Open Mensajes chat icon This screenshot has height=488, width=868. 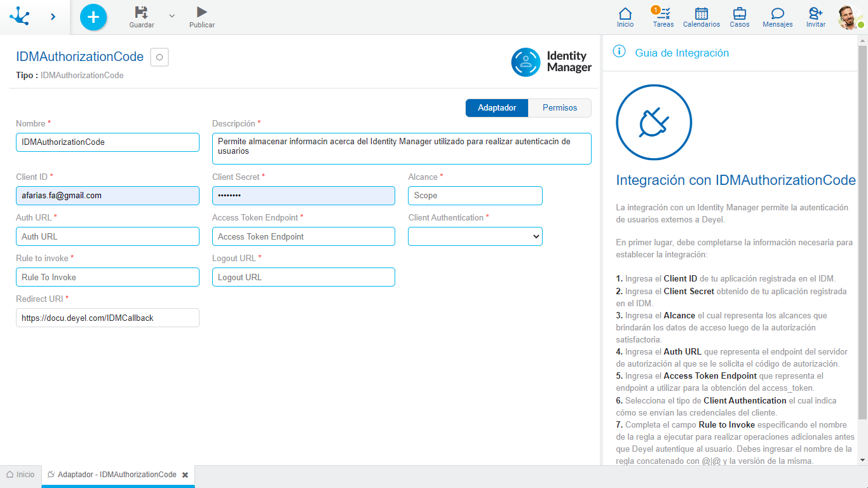pos(777,13)
